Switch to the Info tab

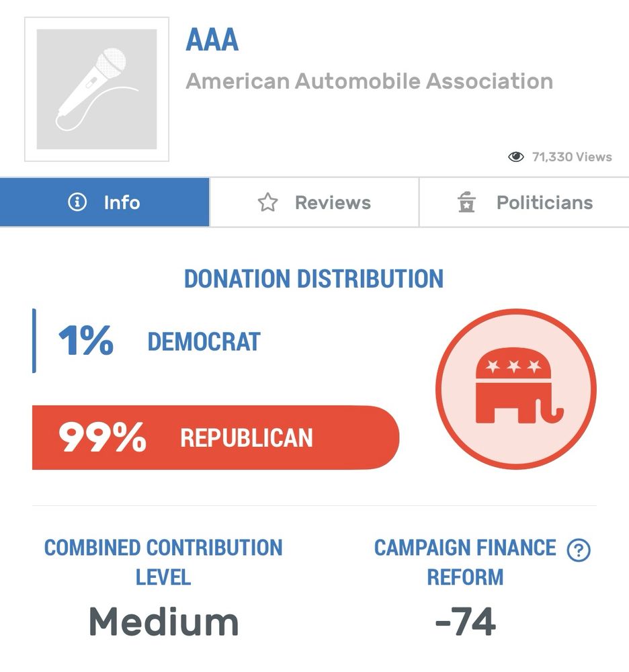pyautogui.click(x=105, y=202)
